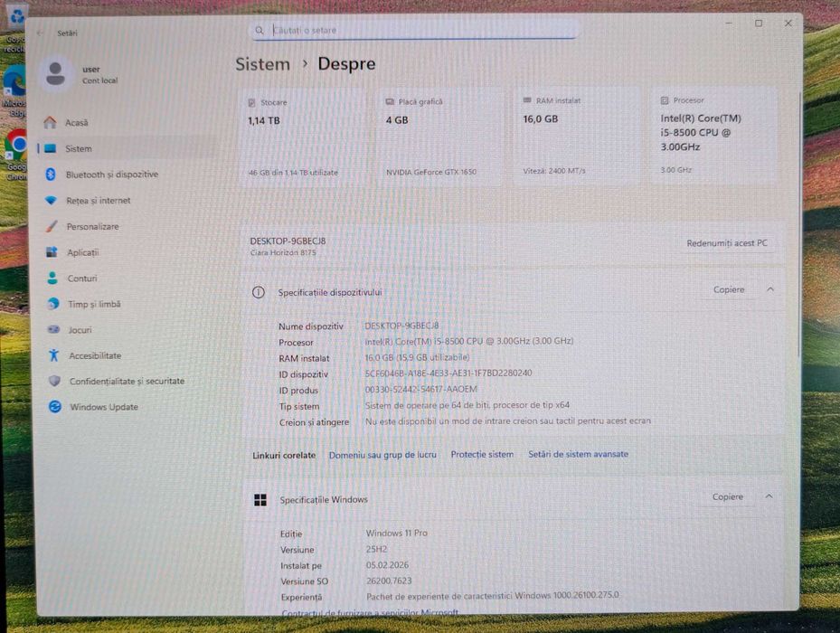This screenshot has width=840, height=633.
Task: Open the Aplicații icon
Action: coord(52,252)
